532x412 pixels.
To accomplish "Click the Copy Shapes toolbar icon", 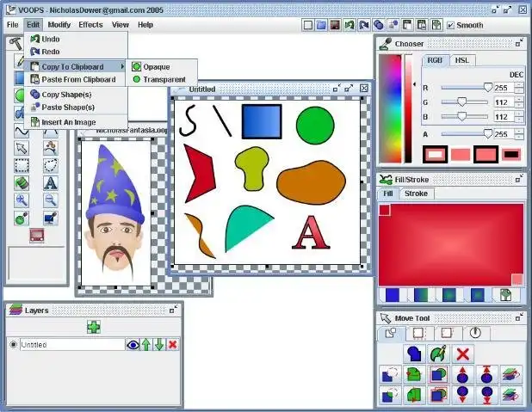I will [x=379, y=25].
